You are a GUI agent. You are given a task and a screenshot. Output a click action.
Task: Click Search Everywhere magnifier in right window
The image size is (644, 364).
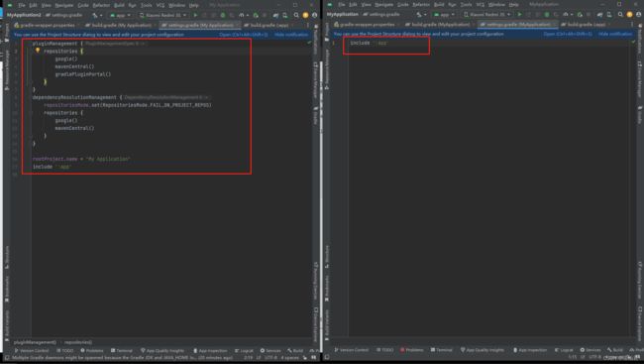click(x=620, y=15)
